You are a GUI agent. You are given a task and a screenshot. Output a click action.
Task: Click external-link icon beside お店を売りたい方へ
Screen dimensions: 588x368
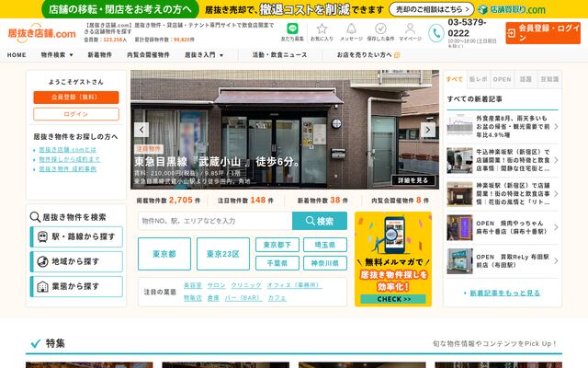(397, 55)
